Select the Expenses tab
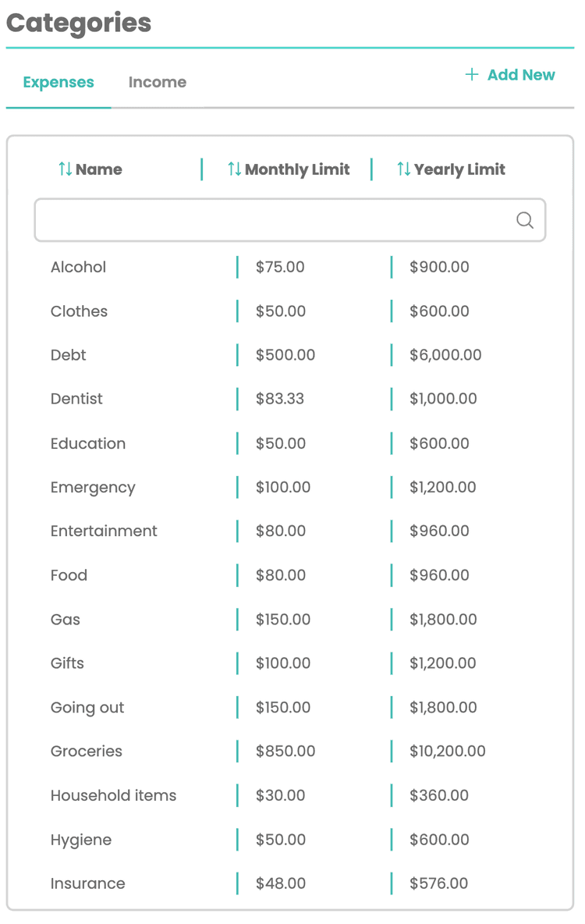The width and height of the screenshot is (585, 924). click(58, 82)
